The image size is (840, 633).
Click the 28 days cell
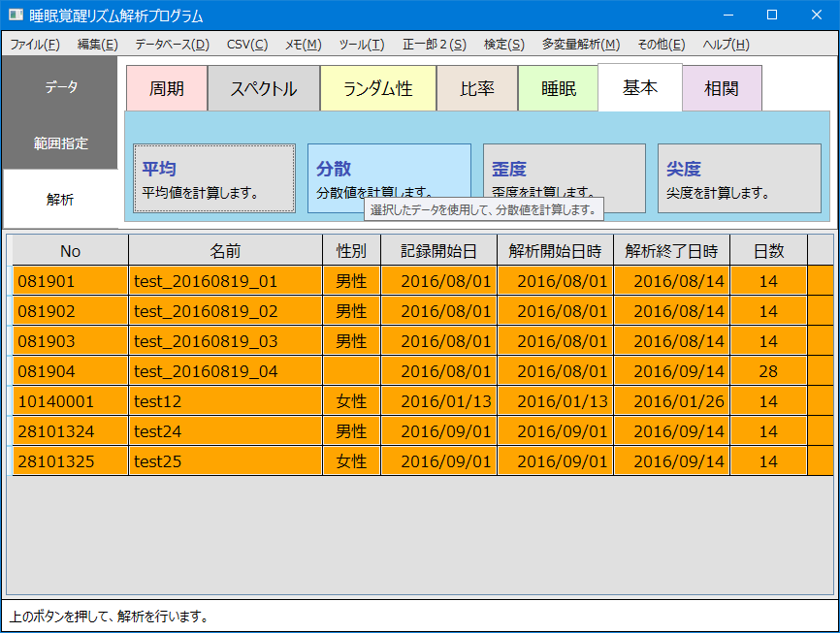pyautogui.click(x=769, y=370)
